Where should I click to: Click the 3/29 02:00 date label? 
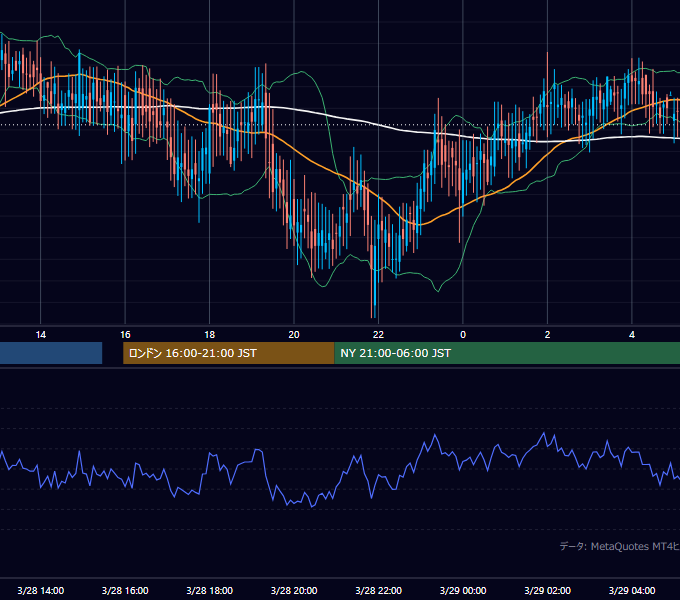547,590
